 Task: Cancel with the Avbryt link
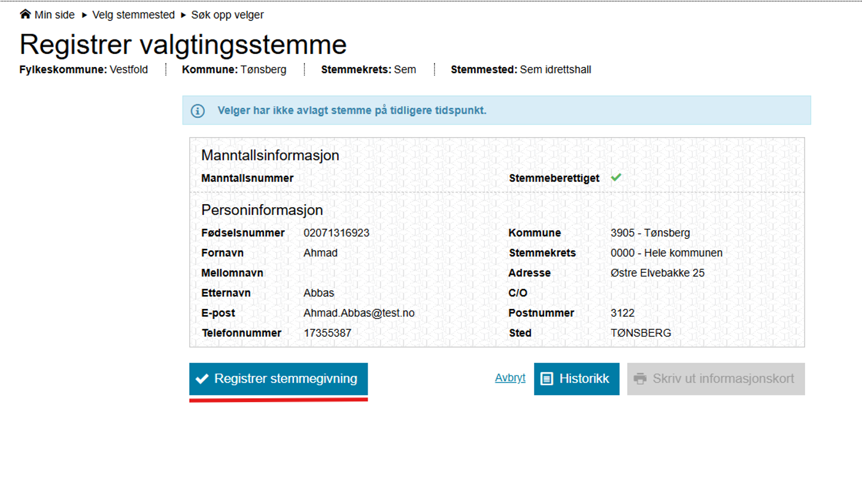tap(510, 378)
